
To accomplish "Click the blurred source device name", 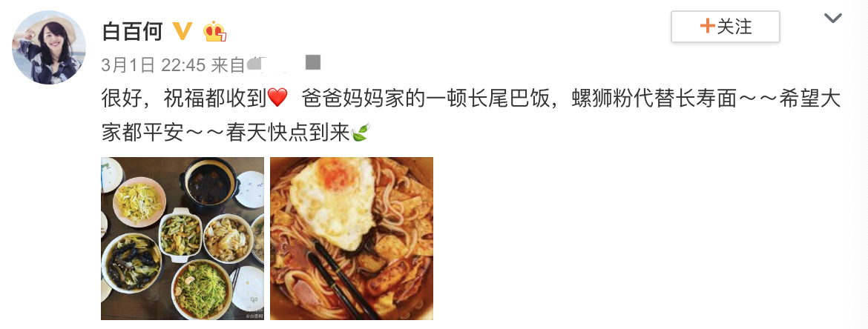I will click(266, 64).
